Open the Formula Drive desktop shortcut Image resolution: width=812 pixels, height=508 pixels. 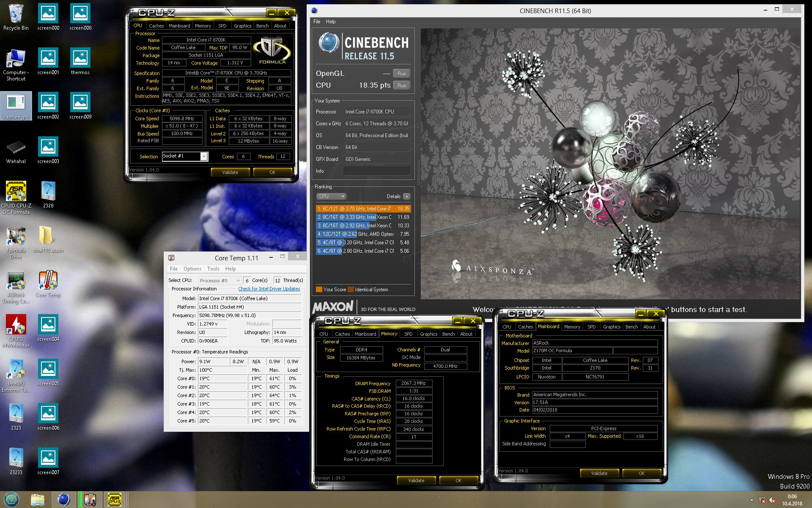click(16, 243)
